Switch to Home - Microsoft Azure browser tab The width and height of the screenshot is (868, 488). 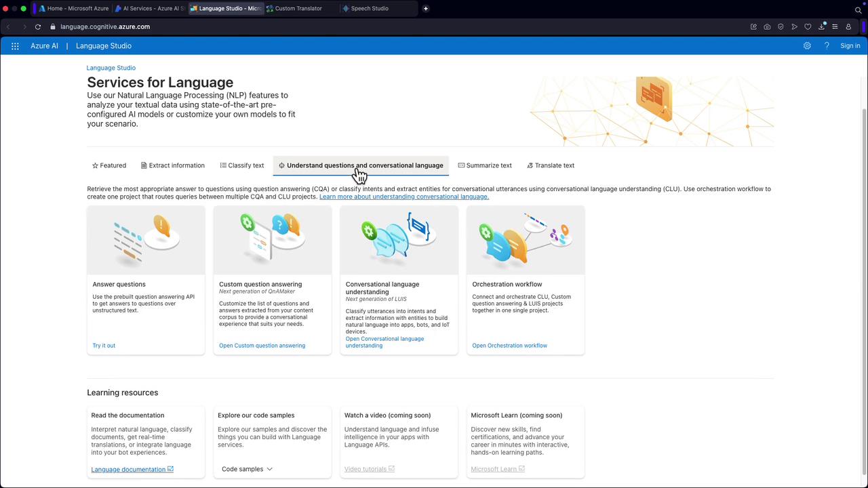(x=74, y=9)
